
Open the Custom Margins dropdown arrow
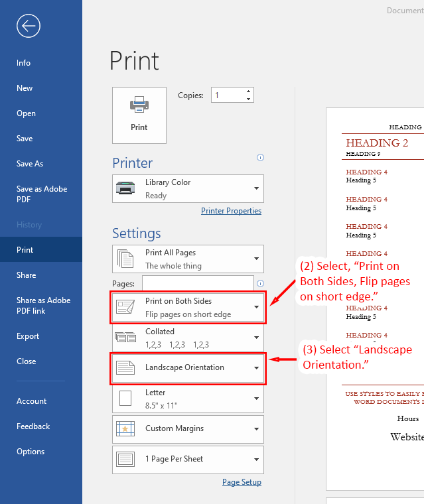tap(256, 429)
